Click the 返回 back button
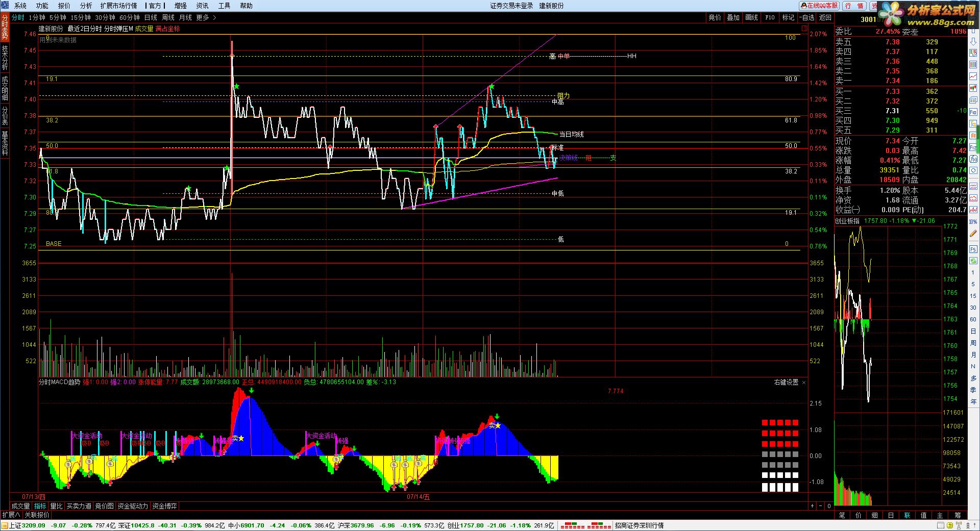The image size is (980, 531). pyautogui.click(x=825, y=17)
